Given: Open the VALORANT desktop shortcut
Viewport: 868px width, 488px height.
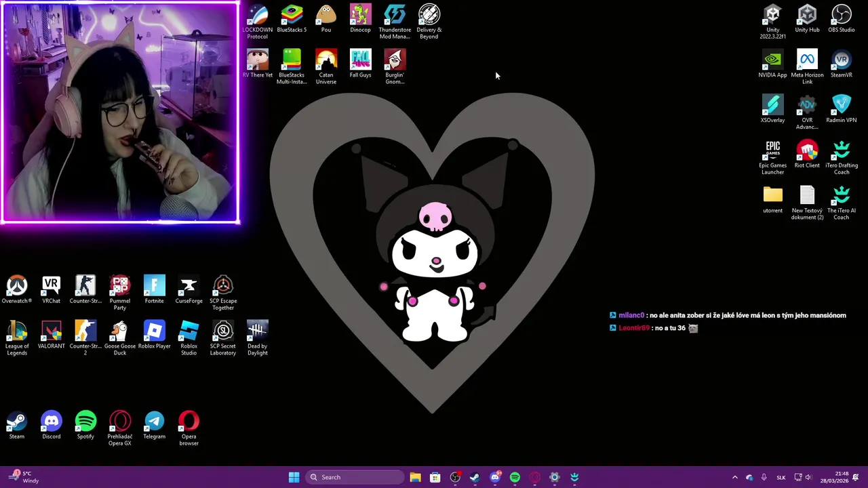Looking at the screenshot, I should click(51, 335).
